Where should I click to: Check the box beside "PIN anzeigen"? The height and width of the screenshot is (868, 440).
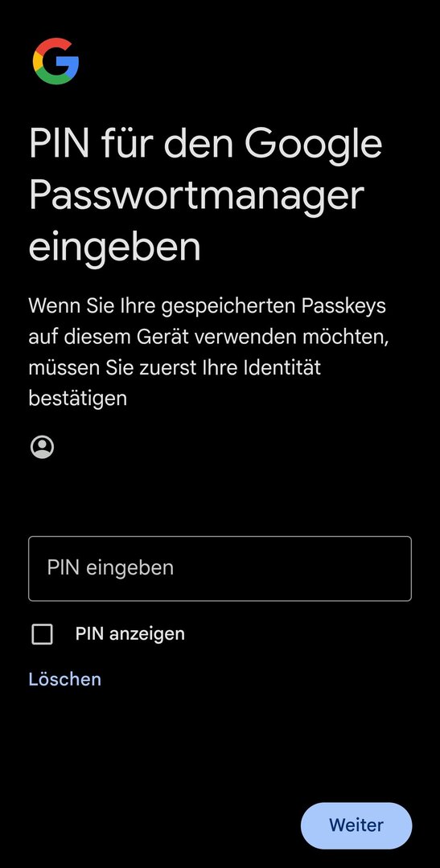pos(42,634)
